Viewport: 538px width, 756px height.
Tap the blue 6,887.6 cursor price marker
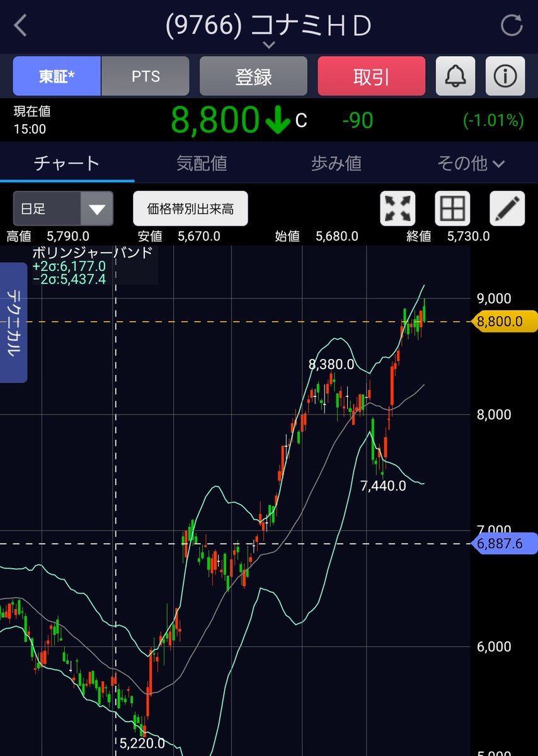505,544
